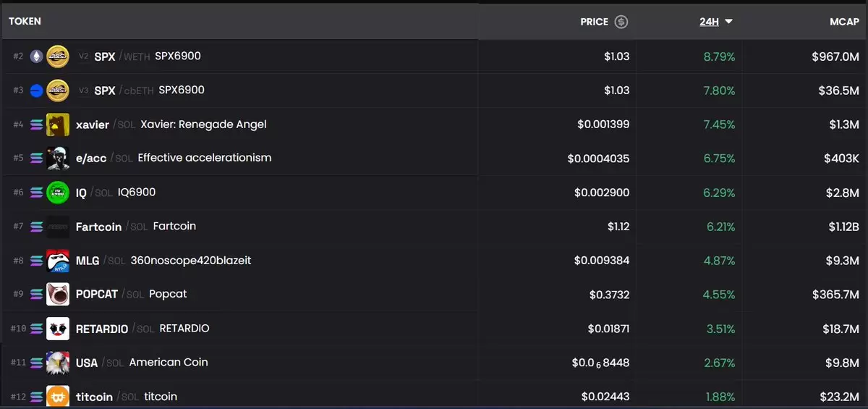Open the Fartcoin token link
Viewport: 868px width, 409px height.
click(x=98, y=227)
